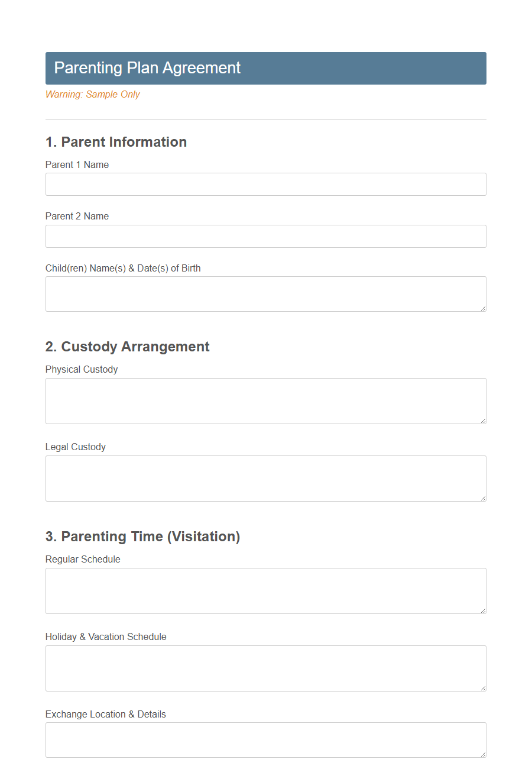Click the Regular Schedule text area

pos(265,590)
